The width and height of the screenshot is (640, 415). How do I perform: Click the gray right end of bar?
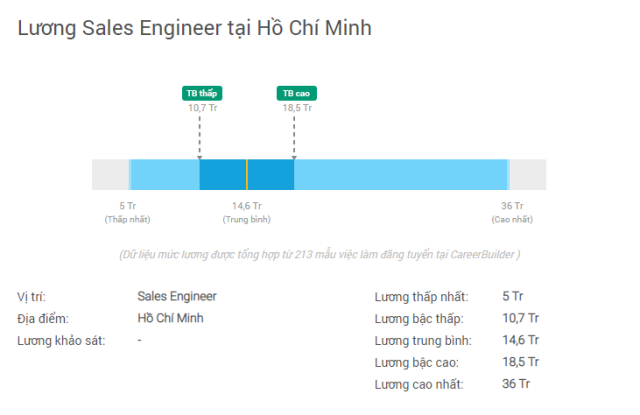click(x=528, y=174)
